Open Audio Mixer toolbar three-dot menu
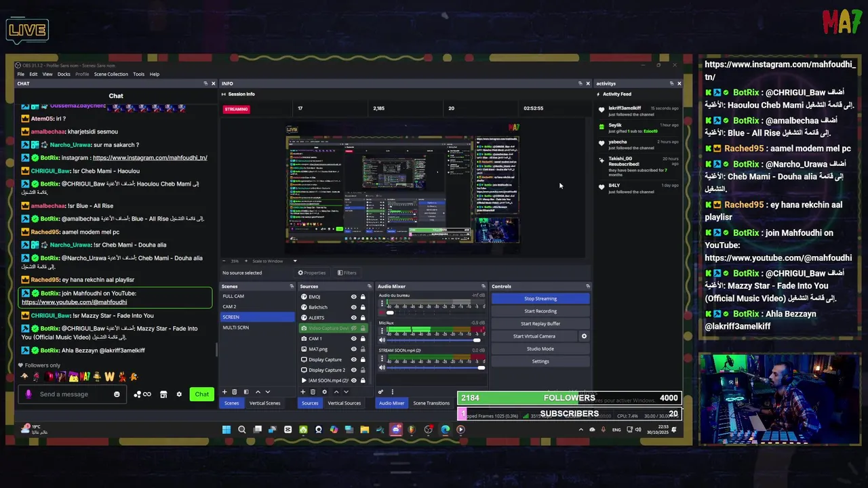Image resolution: width=868 pixels, height=488 pixels. [392, 392]
